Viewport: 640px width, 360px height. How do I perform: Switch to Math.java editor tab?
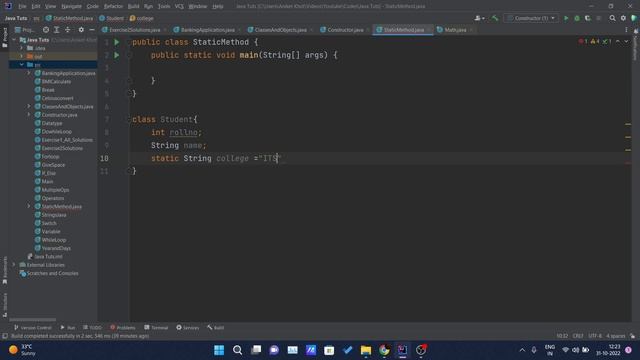(454, 30)
